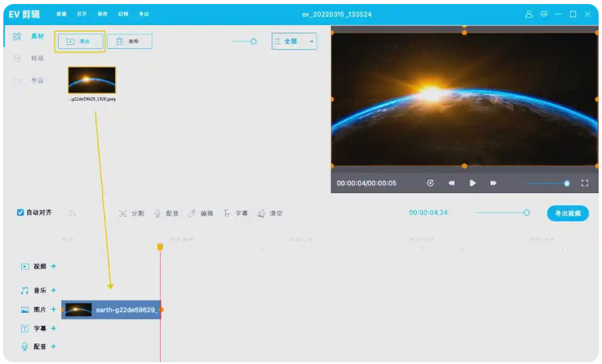Open the user account icon in title bar

(529, 14)
